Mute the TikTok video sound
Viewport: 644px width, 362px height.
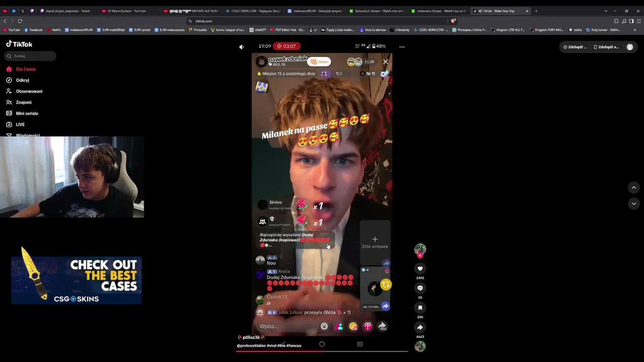click(x=242, y=47)
